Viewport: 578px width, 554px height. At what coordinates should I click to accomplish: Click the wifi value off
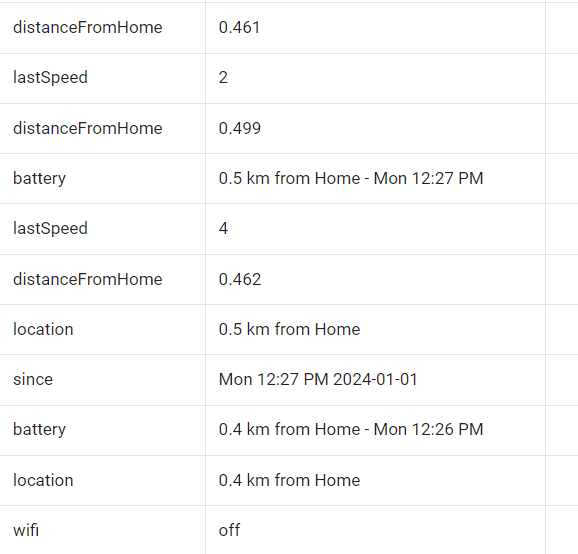point(229,531)
